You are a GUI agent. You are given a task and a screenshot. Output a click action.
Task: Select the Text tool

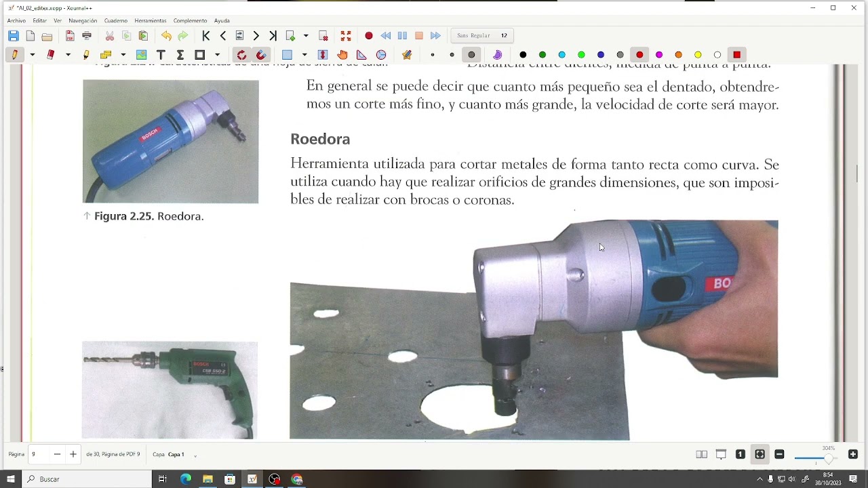tap(161, 55)
